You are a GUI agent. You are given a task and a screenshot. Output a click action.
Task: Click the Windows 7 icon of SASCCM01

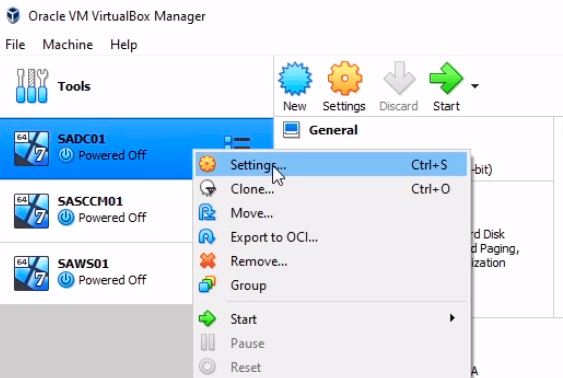[31, 211]
